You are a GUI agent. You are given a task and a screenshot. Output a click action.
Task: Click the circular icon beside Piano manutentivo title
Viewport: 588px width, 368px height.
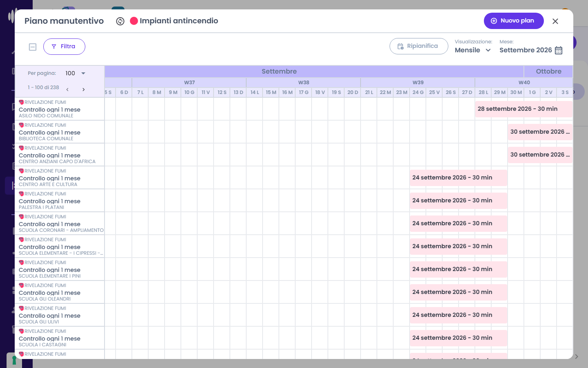(120, 21)
